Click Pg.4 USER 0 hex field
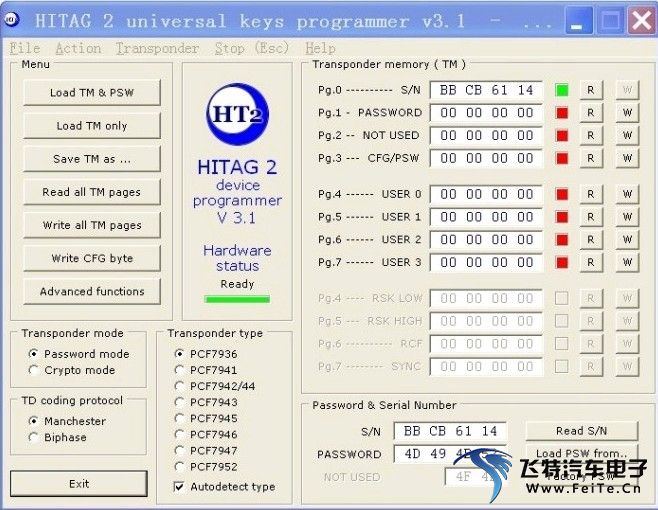The image size is (658, 510). [486, 194]
